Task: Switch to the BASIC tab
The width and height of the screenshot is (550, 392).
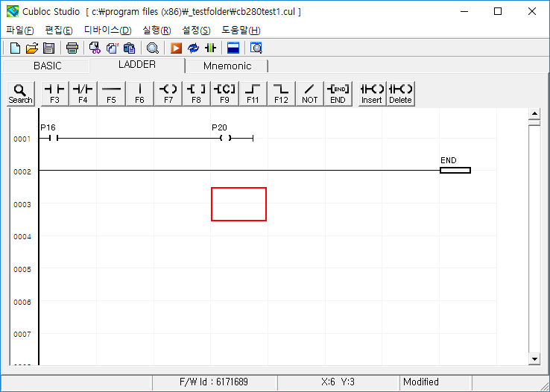Action: coord(48,66)
